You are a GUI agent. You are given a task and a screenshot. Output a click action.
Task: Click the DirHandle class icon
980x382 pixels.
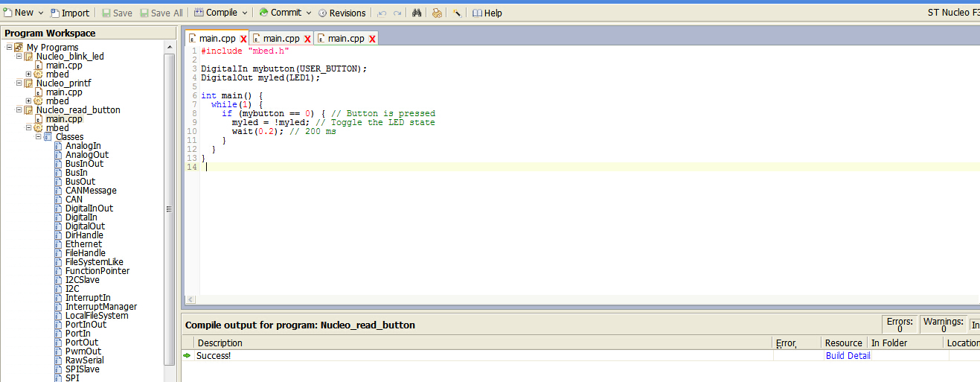click(59, 235)
